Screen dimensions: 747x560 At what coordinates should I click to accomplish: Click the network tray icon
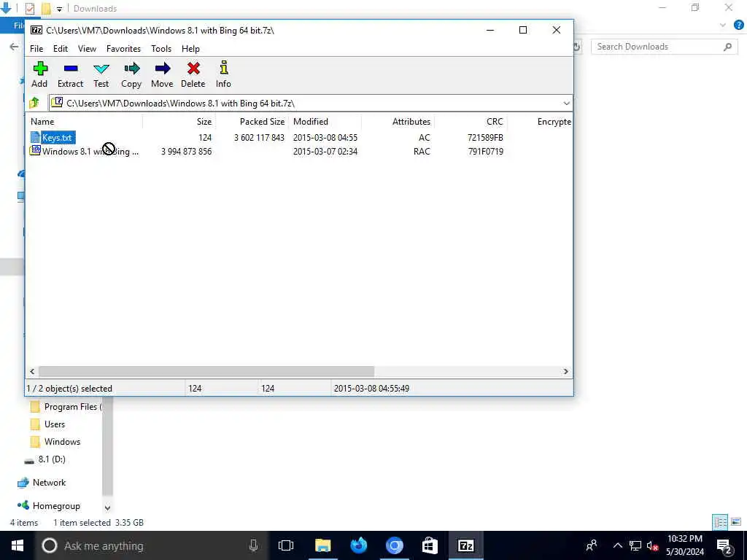[635, 545]
